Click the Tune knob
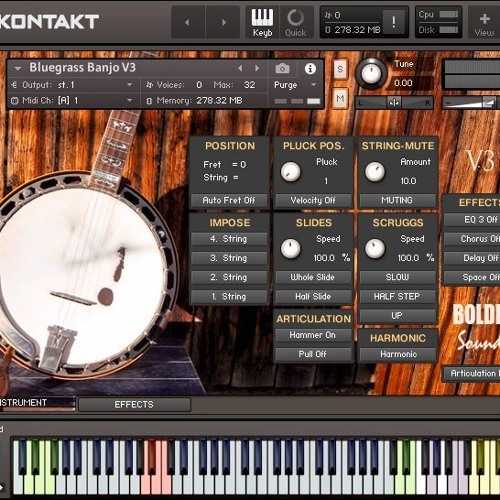This screenshot has height=500, width=500. pyautogui.click(x=371, y=73)
